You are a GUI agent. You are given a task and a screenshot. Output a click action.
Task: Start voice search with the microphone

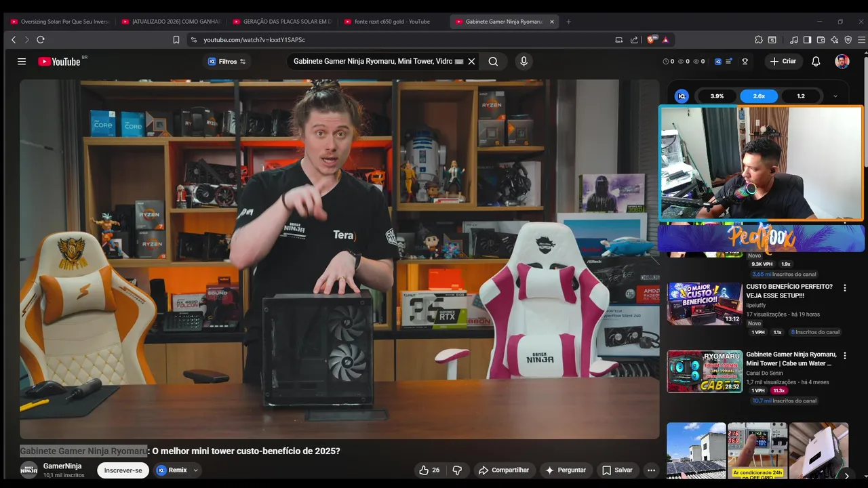524,62
